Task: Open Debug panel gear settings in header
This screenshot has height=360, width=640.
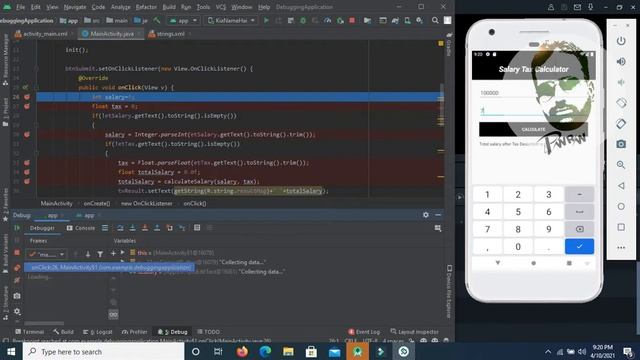Action: tap(426, 215)
